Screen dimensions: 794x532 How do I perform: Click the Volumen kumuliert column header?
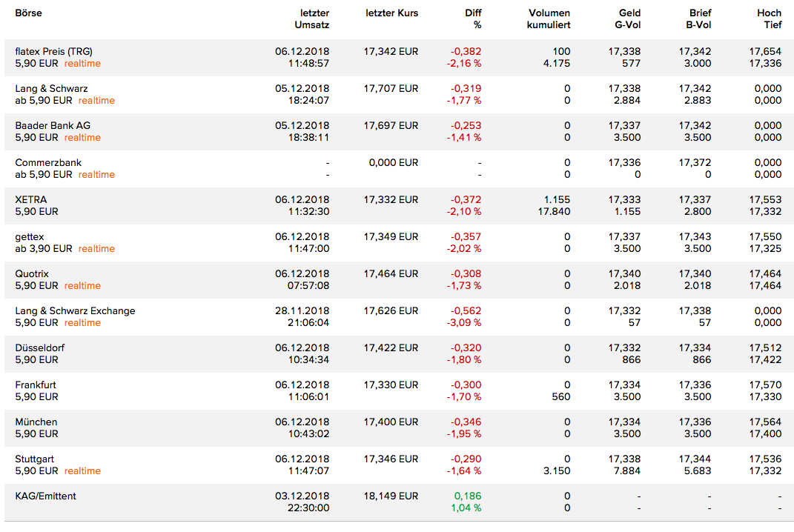tap(549, 19)
